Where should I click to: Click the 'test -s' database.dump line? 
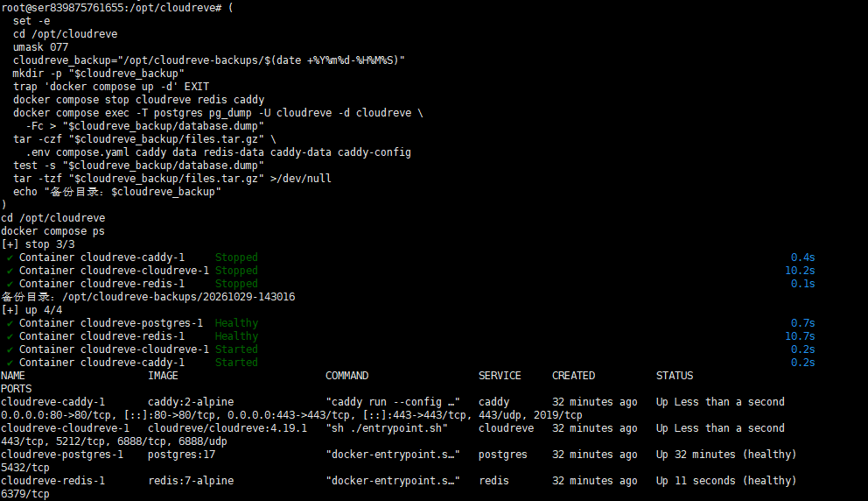(139, 166)
